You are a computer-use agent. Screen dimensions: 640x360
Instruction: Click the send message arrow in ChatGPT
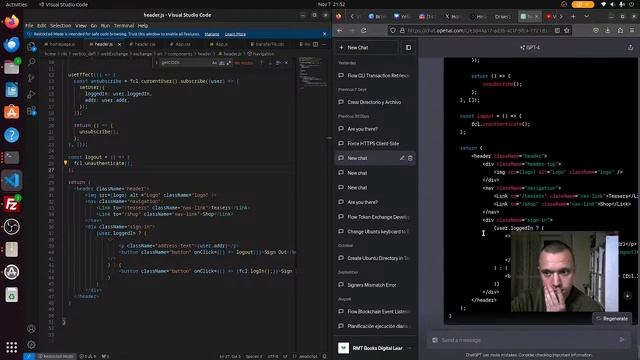tap(622, 340)
